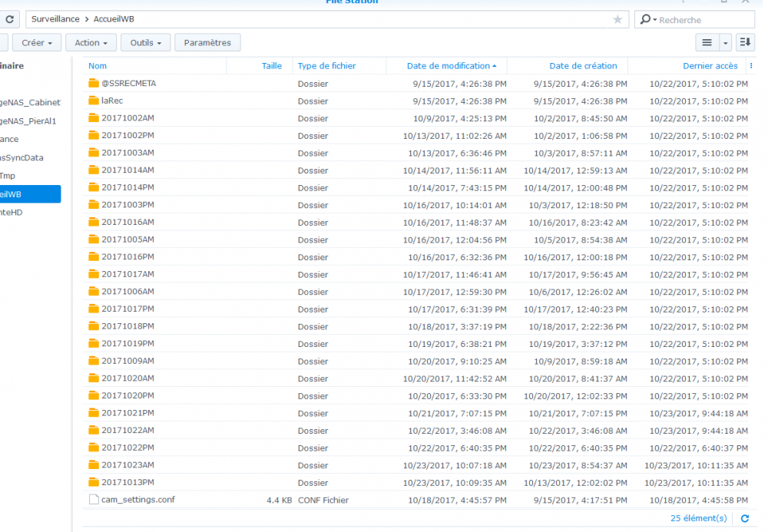Sort by the Date de modification column
This screenshot has width=768, height=532.
point(449,66)
